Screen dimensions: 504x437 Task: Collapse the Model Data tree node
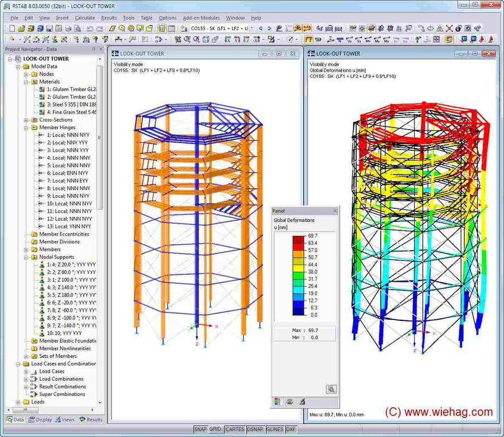(x=18, y=67)
